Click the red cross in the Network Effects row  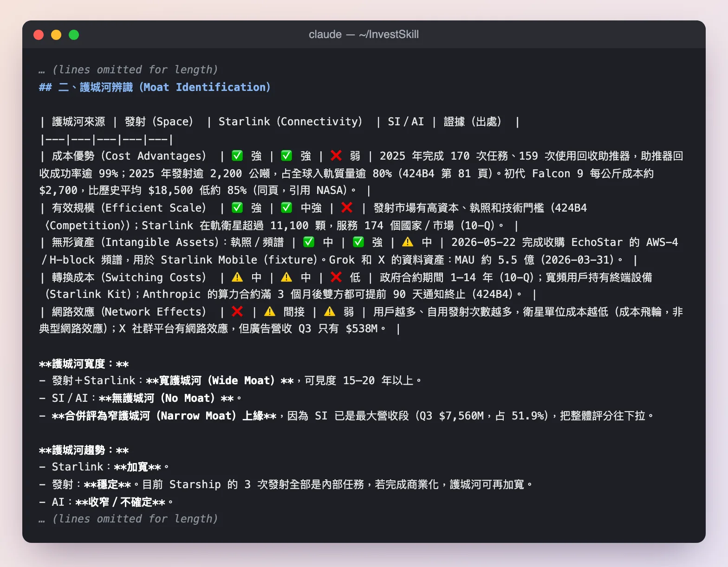237,311
